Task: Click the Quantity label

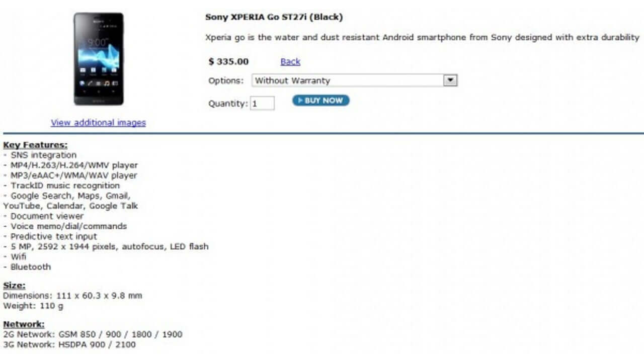Action: coord(226,103)
